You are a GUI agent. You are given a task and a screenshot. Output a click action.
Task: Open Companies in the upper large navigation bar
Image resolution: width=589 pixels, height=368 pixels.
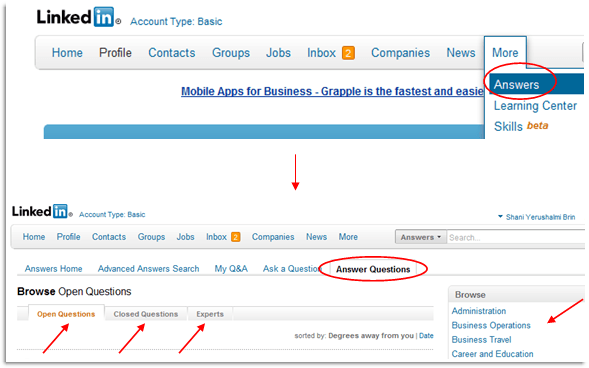[x=400, y=53]
